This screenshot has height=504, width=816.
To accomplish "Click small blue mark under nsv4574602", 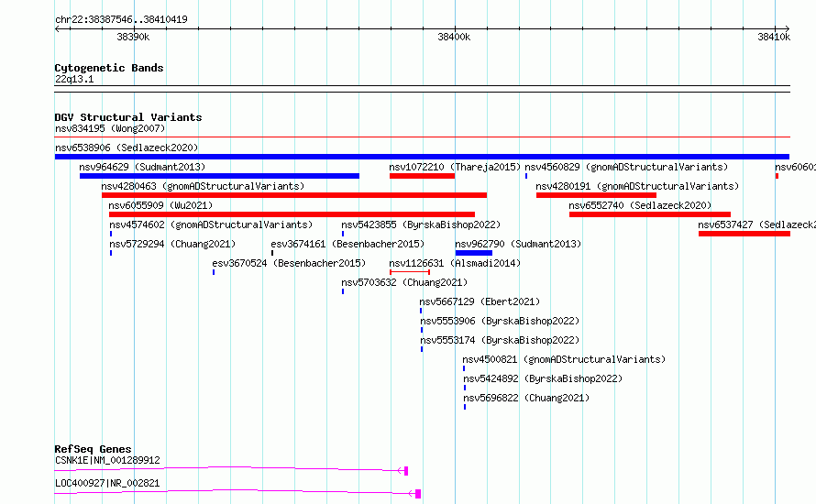I will (x=111, y=234).
